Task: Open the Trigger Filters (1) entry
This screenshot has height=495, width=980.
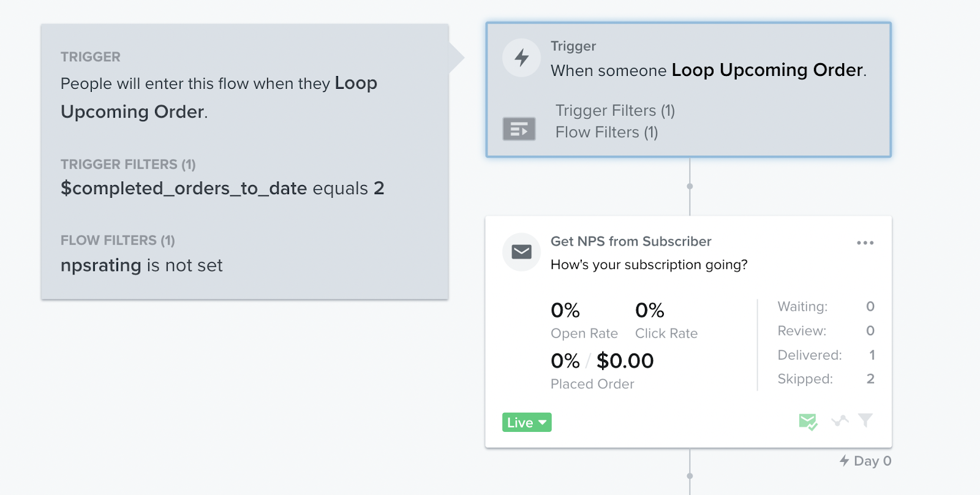Action: pyautogui.click(x=614, y=111)
